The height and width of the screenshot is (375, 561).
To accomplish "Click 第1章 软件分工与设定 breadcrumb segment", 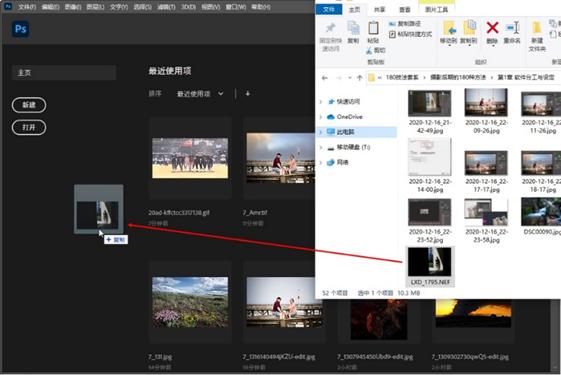I will click(x=526, y=77).
